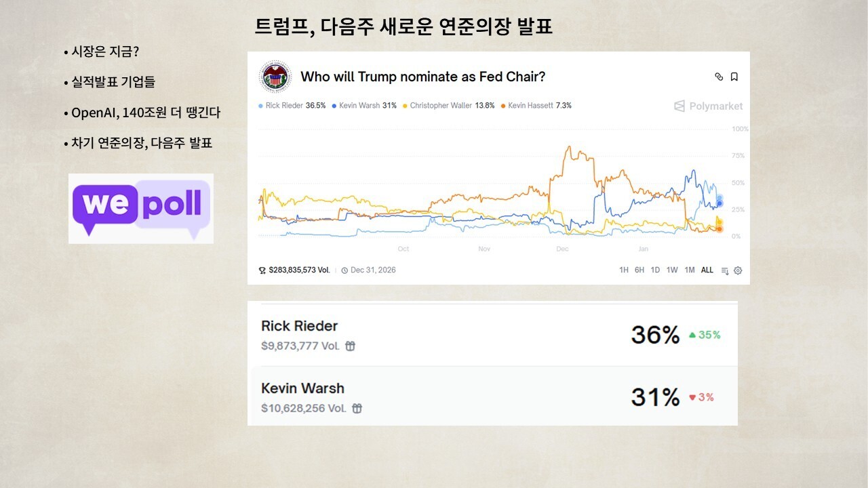
Task: Select the 1M time range
Action: pyautogui.click(x=689, y=270)
